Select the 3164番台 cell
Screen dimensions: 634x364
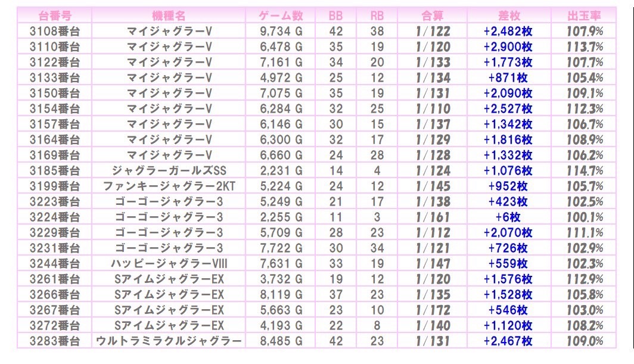(55, 139)
